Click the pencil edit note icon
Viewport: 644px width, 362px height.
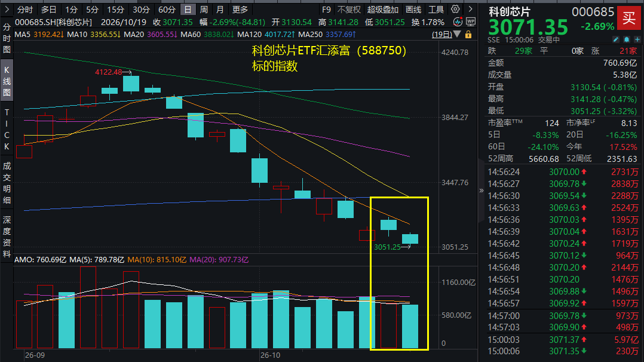[x=616, y=39]
